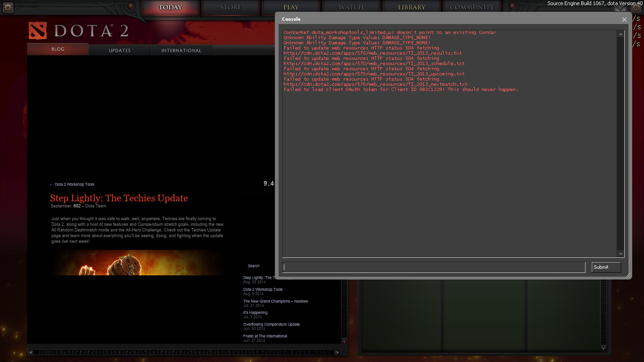
Task: Open the International sub-tab
Action: click(182, 50)
